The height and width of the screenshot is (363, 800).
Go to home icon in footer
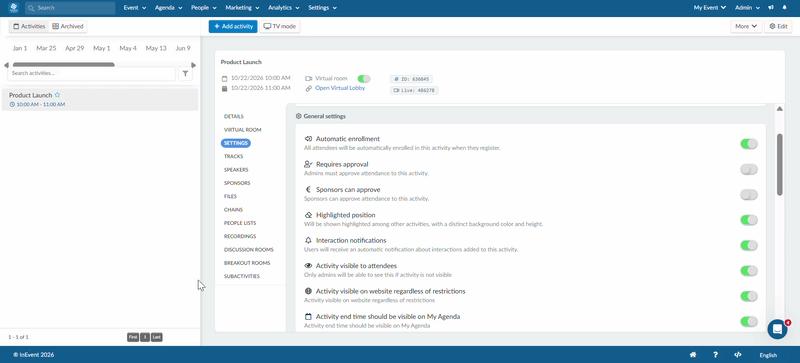[x=693, y=355]
